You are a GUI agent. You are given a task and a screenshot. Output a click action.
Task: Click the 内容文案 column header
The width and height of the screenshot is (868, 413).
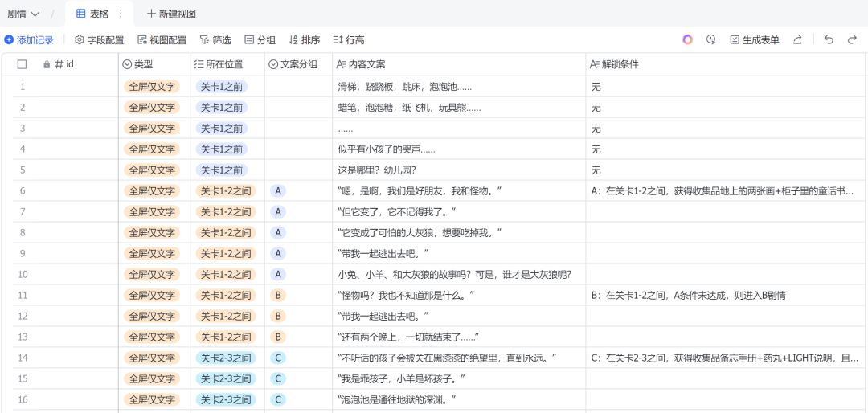coord(459,64)
